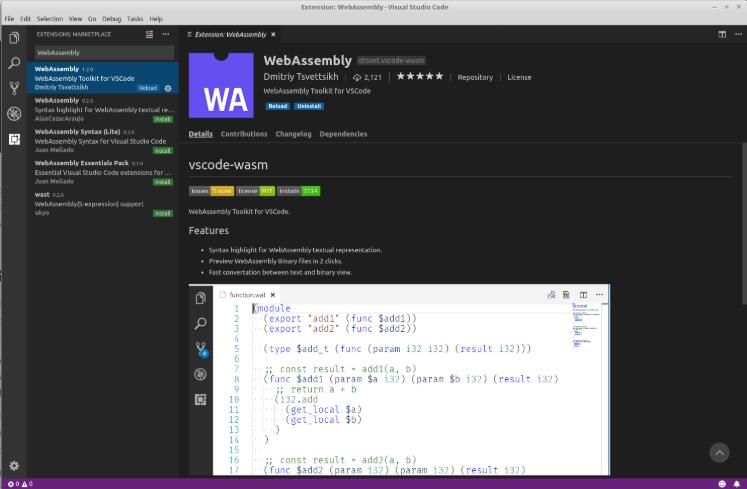
Task: Click the installs badge
Action: coord(298,191)
